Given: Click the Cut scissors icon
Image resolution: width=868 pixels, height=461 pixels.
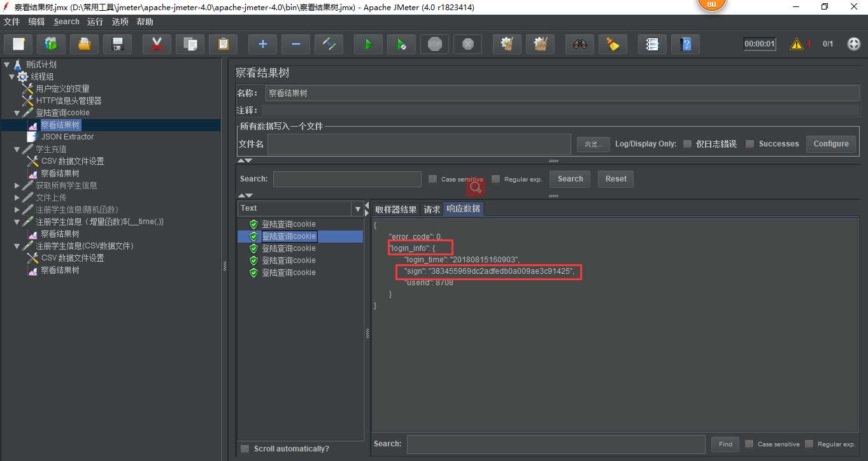Looking at the screenshot, I should 157,44.
